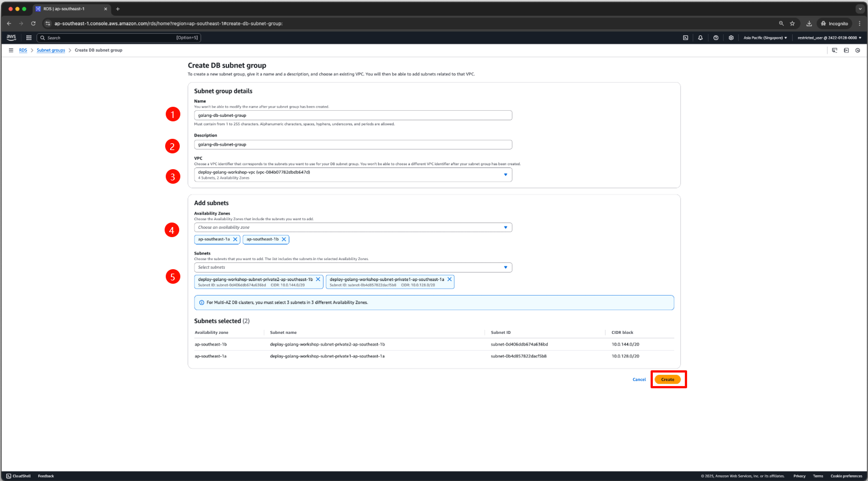Create the DB subnet group
868x481 pixels.
[667, 379]
